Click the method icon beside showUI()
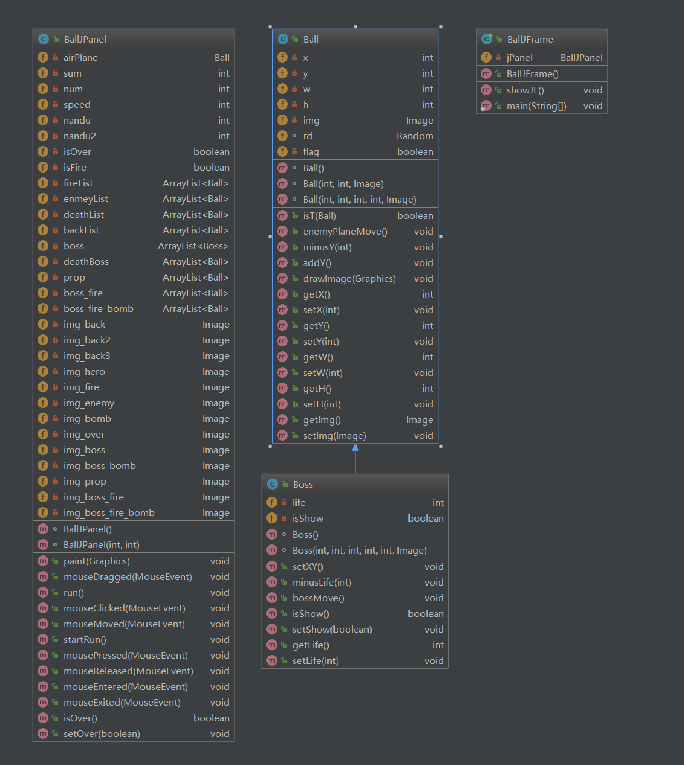The image size is (684, 765). (486, 90)
